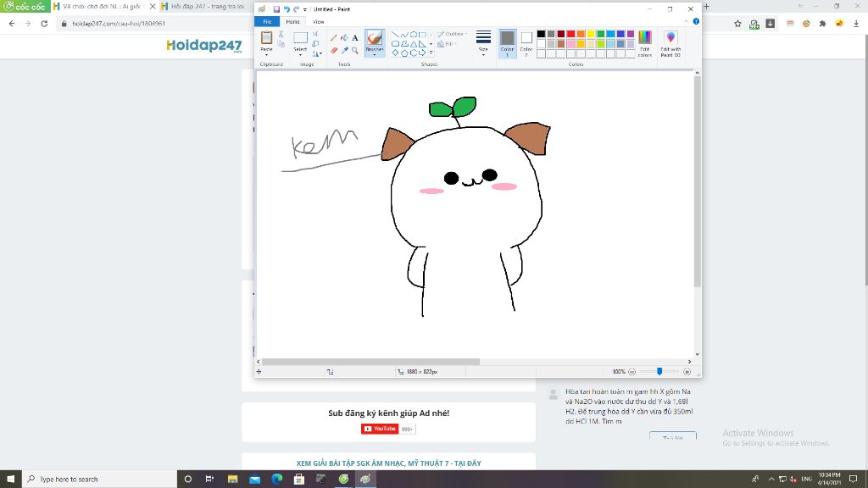Click the Cut scissors icon
This screenshot has width=868, height=488.
point(281,34)
